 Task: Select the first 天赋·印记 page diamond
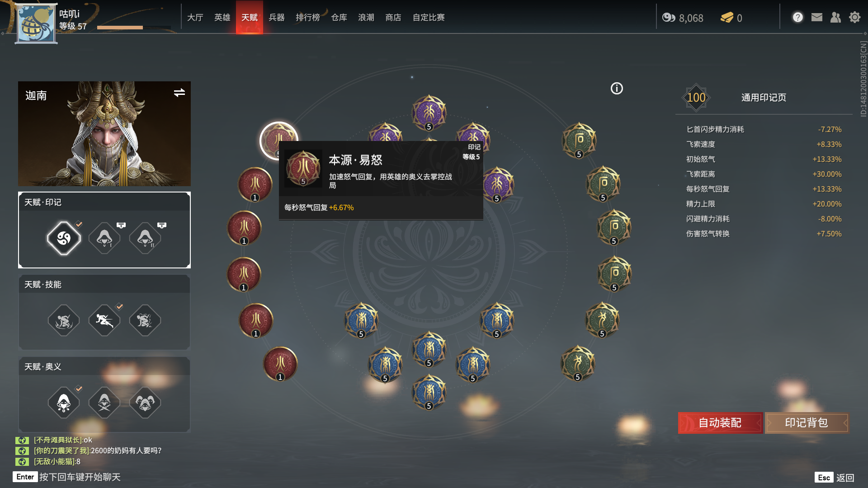coord(64,238)
